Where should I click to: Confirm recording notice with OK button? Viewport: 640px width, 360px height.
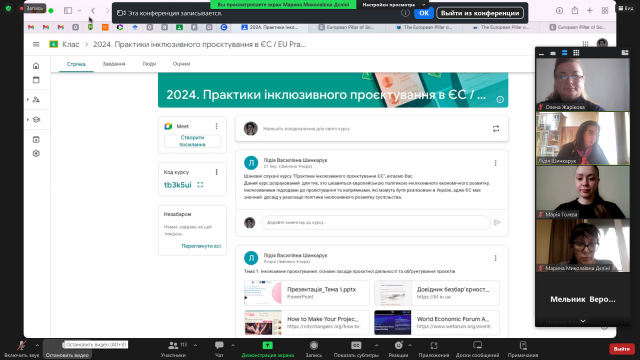pos(424,13)
